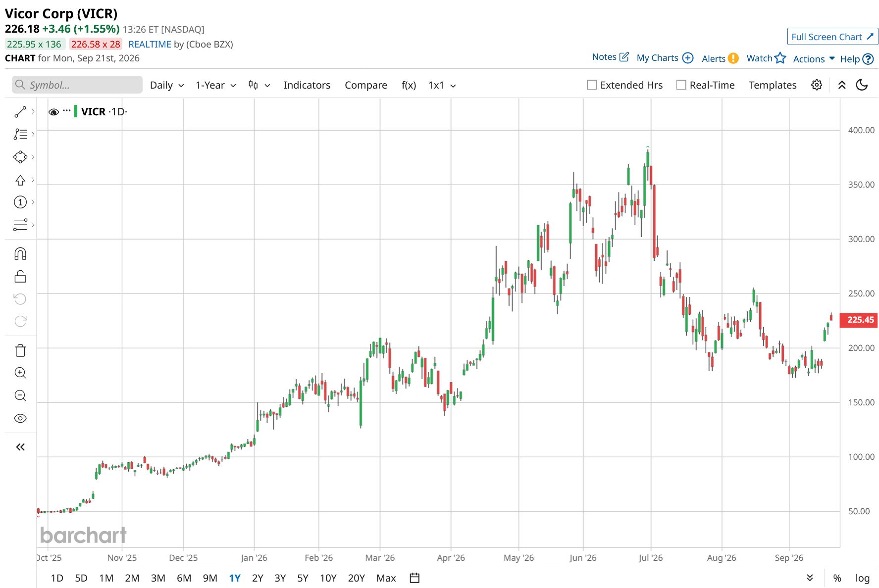This screenshot has width=879, height=588.
Task: Zoom in using the magnifier plus icon
Action: 20,373
